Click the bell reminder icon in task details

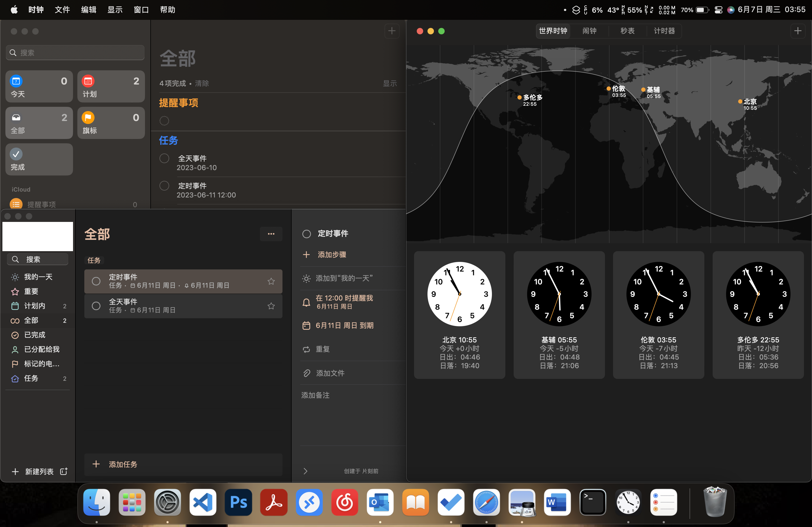click(306, 302)
